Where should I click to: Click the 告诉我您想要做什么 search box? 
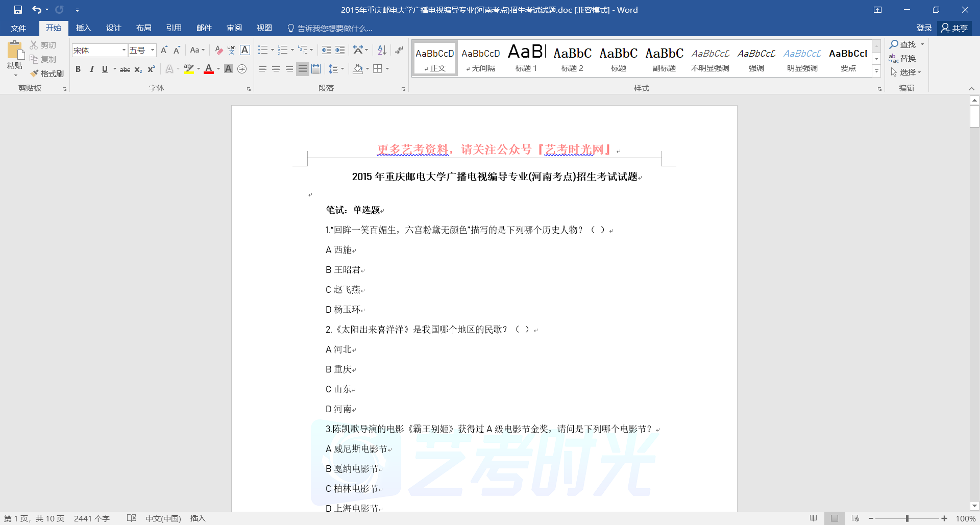334,29
